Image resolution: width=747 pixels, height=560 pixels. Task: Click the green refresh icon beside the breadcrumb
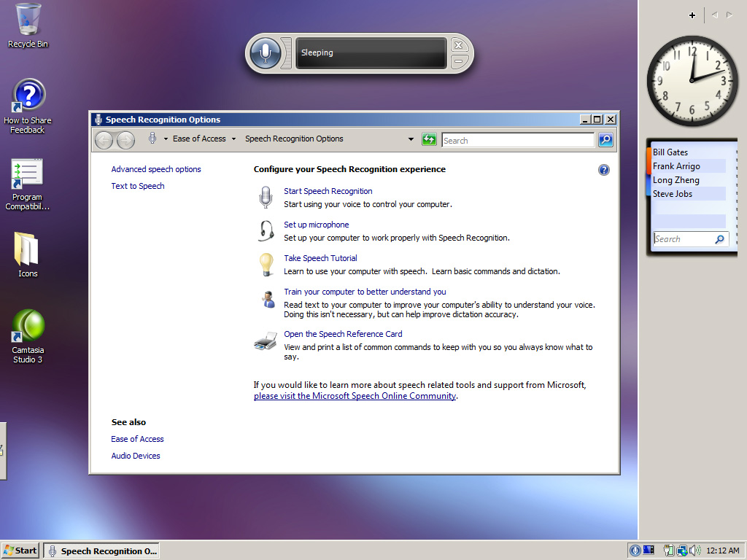(x=429, y=139)
